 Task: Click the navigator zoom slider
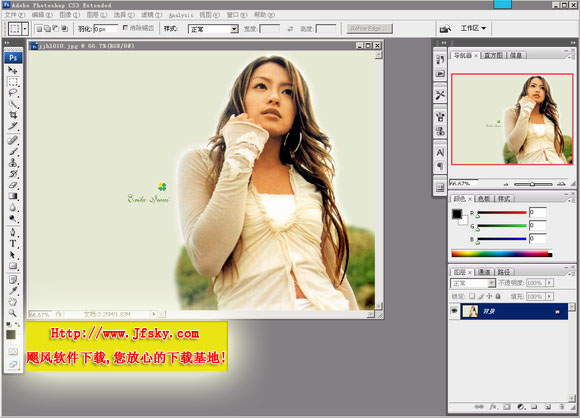pyautogui.click(x=533, y=184)
